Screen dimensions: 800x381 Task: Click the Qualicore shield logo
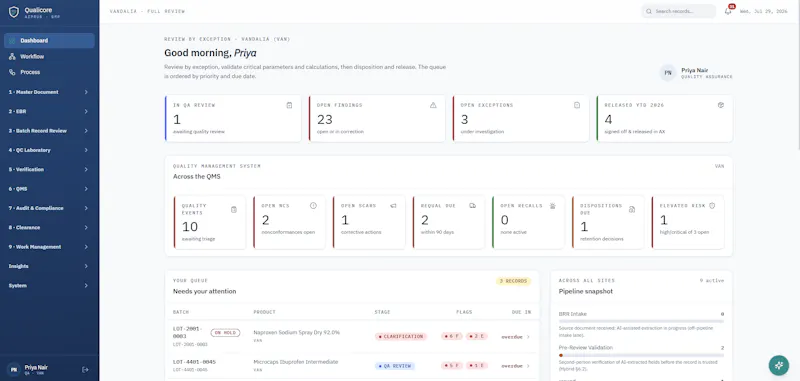[x=14, y=12]
